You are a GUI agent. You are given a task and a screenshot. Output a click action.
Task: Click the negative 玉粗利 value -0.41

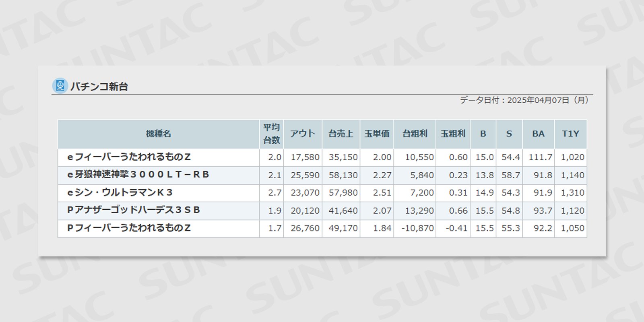pyautogui.click(x=456, y=228)
